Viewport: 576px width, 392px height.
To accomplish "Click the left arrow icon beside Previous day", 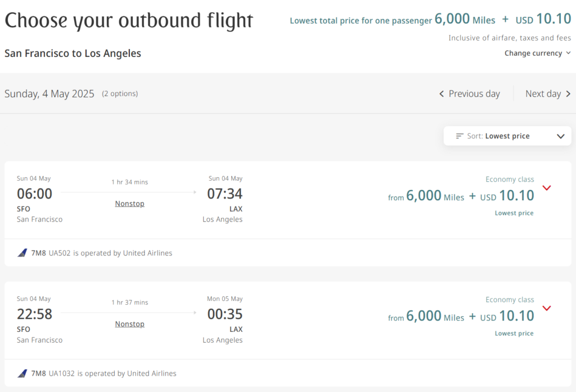I will tap(442, 94).
